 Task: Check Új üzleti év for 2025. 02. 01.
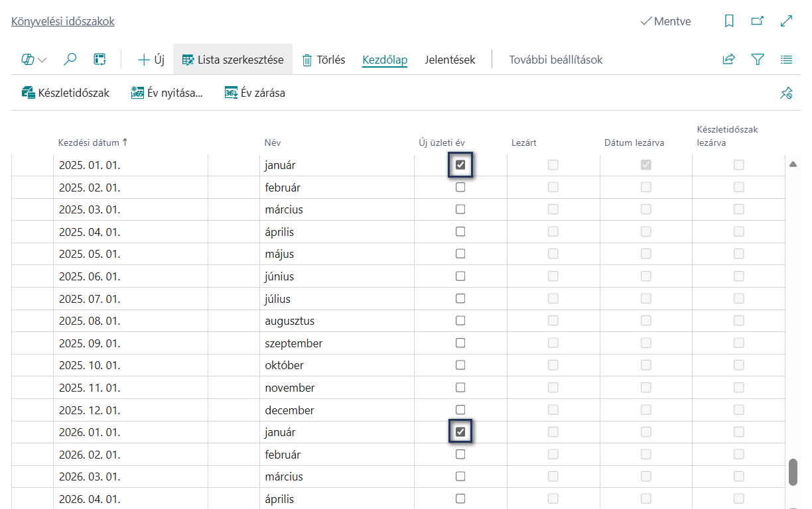[460, 188]
